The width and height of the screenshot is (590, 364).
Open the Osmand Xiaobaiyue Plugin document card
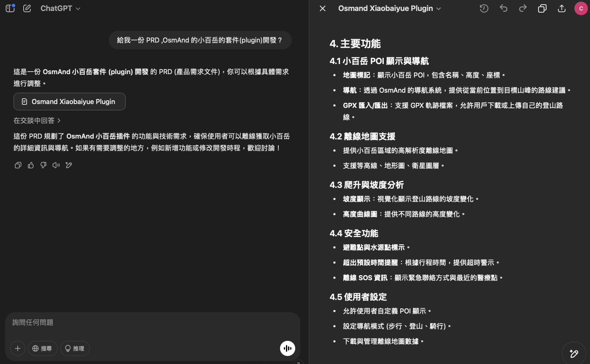tap(70, 102)
